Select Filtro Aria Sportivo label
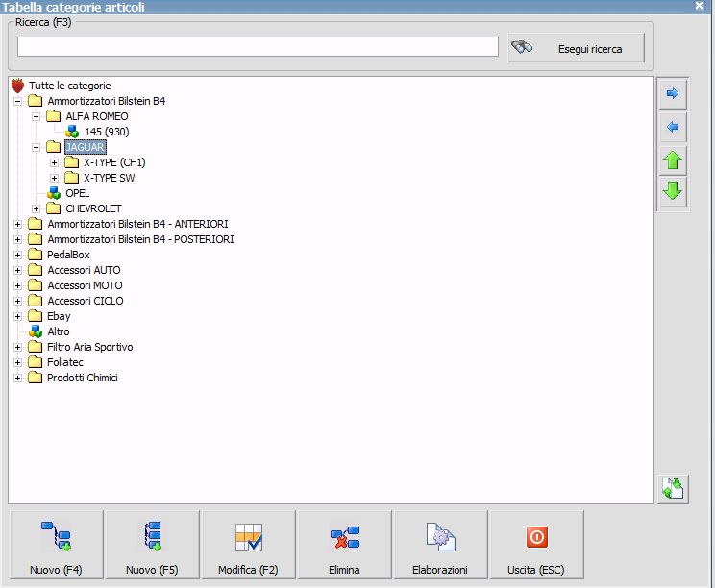715x588 pixels. pyautogui.click(x=89, y=348)
